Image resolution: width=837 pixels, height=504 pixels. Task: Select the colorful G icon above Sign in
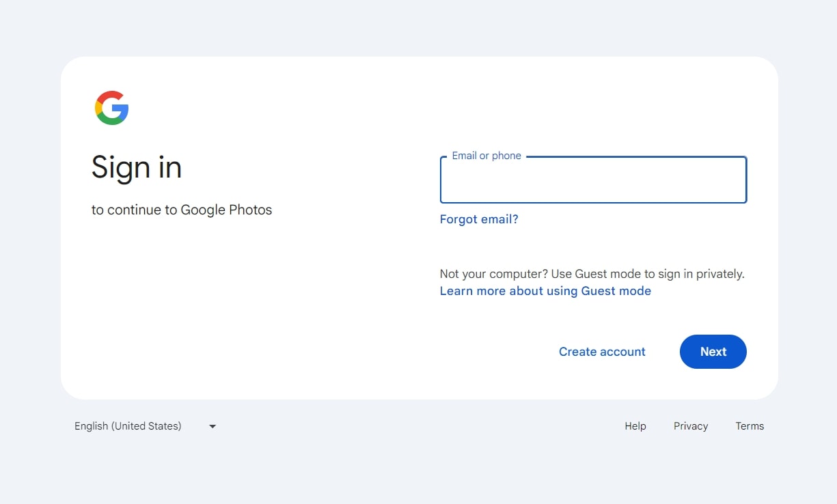click(111, 107)
